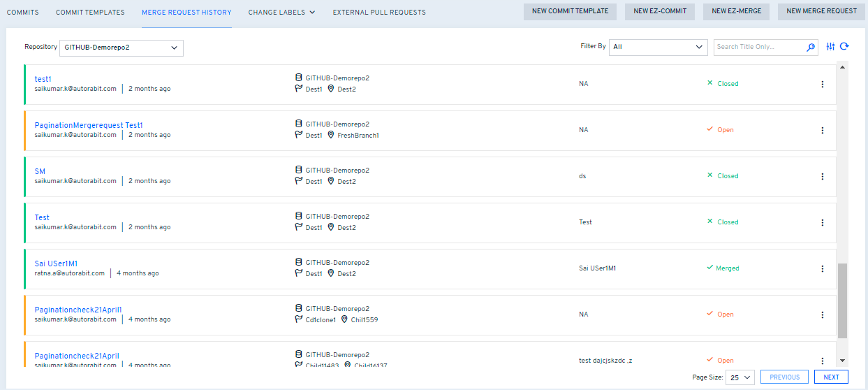The image size is (868, 390).
Task: Open the PaginationMergerequest Test1 link
Action: point(88,125)
